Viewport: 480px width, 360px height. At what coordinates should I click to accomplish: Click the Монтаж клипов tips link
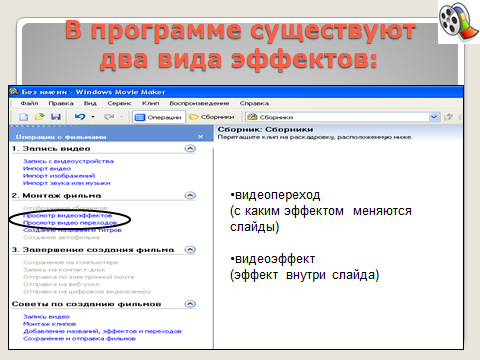pos(50,324)
